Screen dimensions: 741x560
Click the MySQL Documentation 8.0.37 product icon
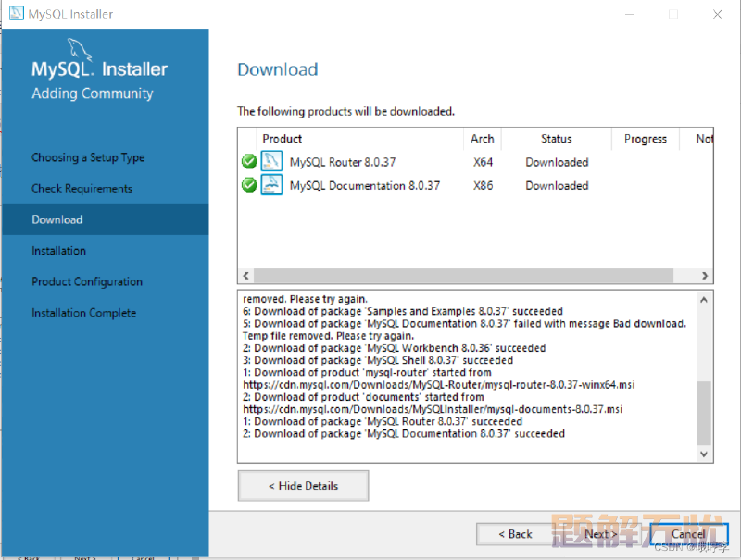pos(271,184)
